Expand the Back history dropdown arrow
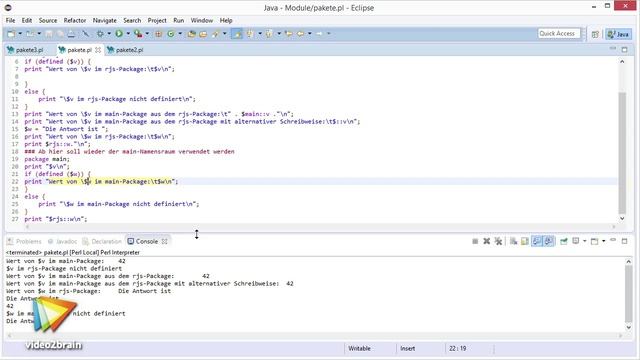Viewport: 640px width, 360px height. point(309,34)
